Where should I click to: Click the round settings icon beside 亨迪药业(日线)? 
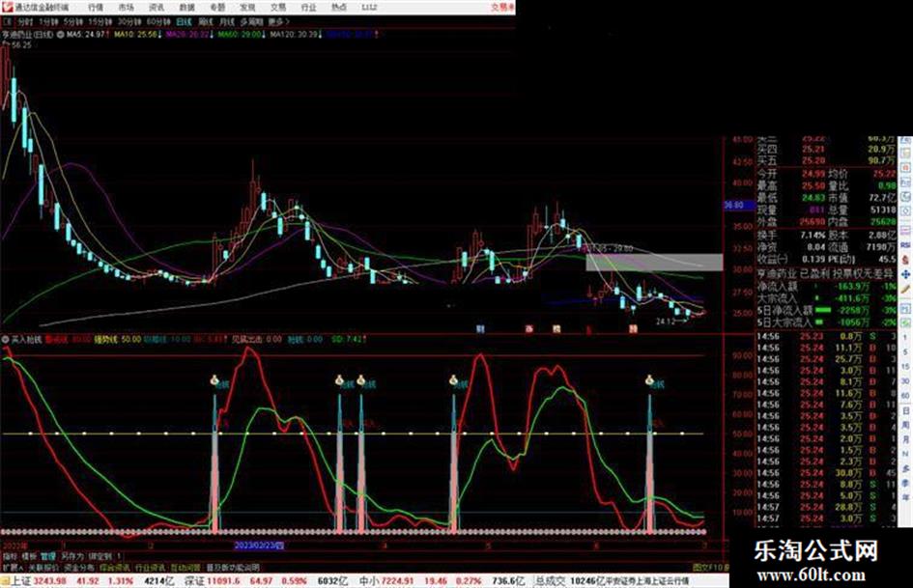coord(60,35)
